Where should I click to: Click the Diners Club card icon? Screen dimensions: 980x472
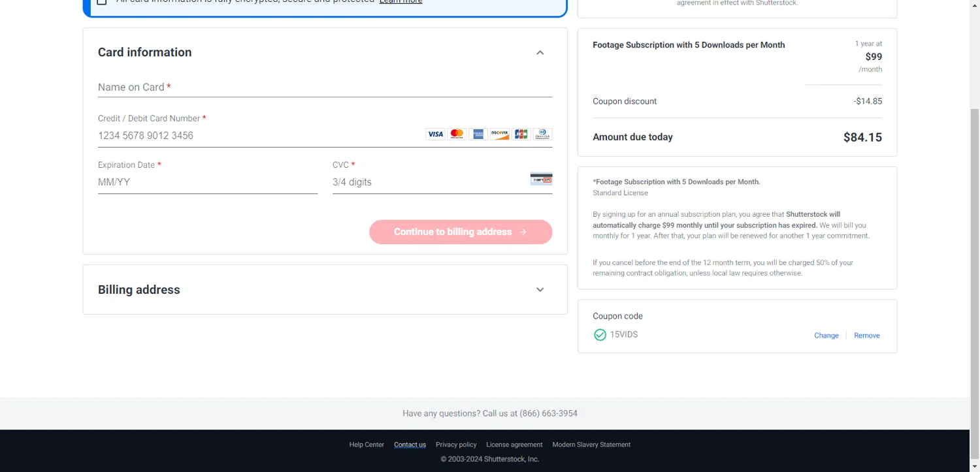click(x=542, y=134)
